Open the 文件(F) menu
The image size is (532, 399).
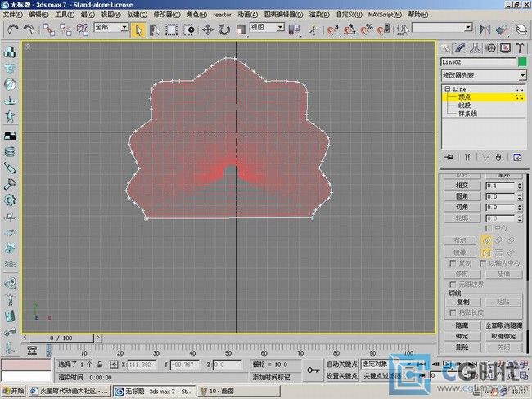pyautogui.click(x=12, y=15)
